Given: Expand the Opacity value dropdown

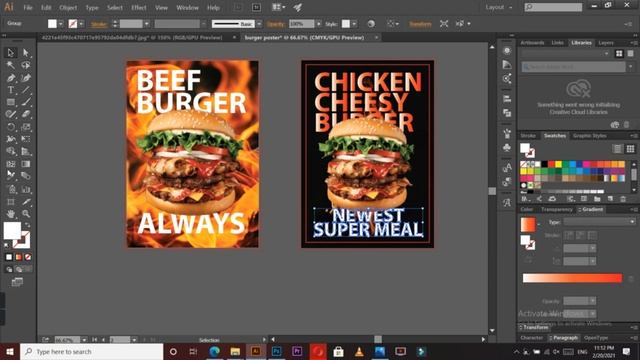Looking at the screenshot, I should tap(318, 24).
